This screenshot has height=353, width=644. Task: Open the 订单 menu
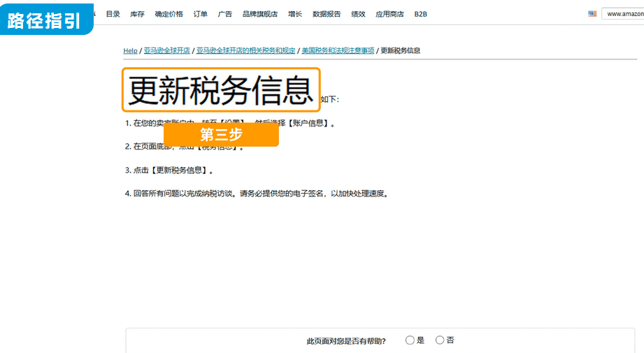201,14
